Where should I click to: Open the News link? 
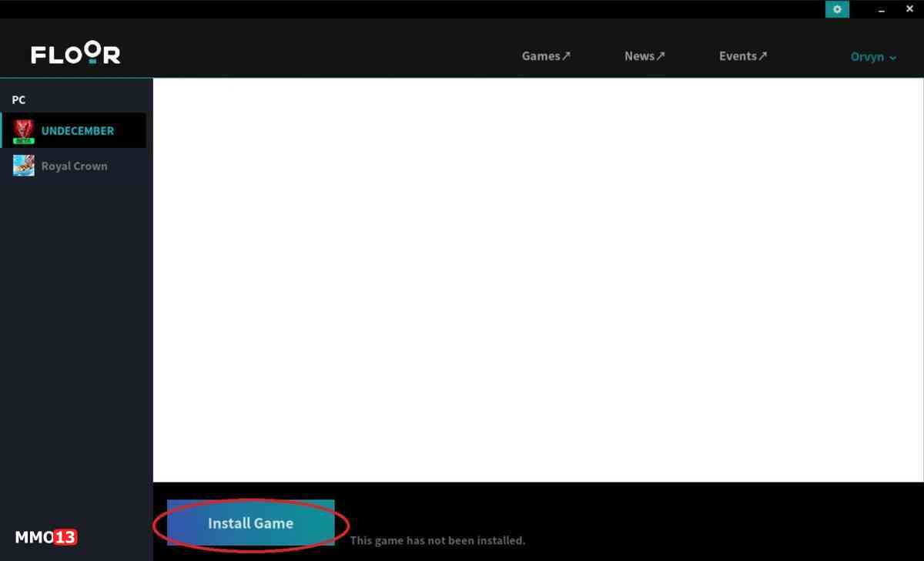point(644,56)
